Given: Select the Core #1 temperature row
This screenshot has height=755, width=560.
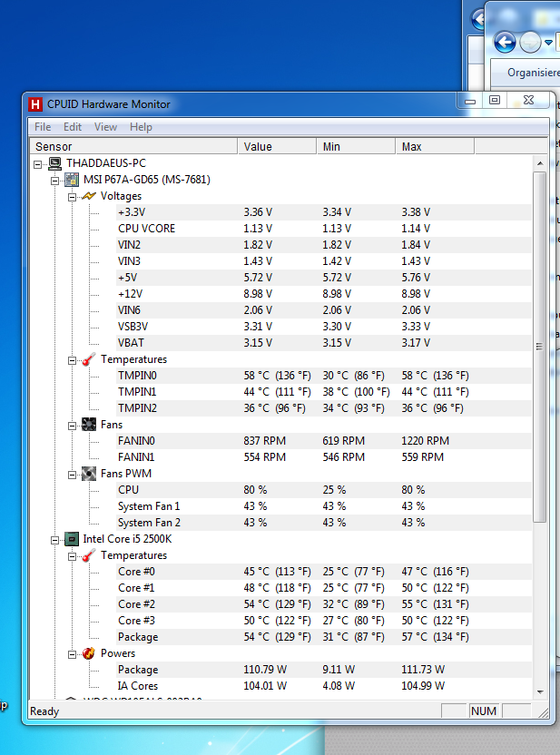Looking at the screenshot, I should pos(325,588).
